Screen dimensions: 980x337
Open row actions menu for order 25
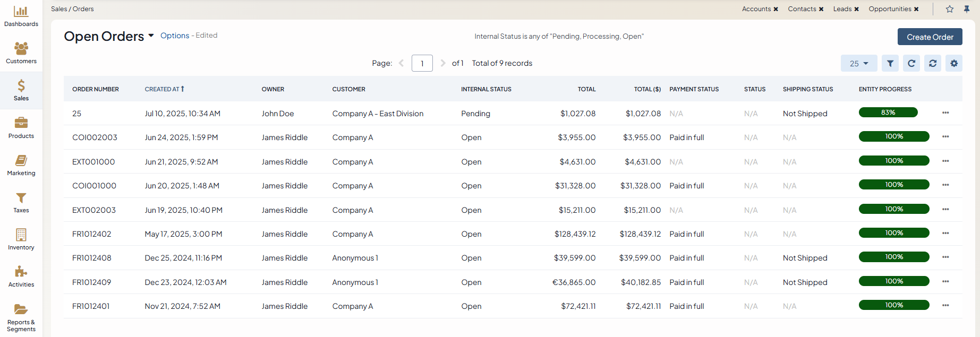click(x=945, y=113)
